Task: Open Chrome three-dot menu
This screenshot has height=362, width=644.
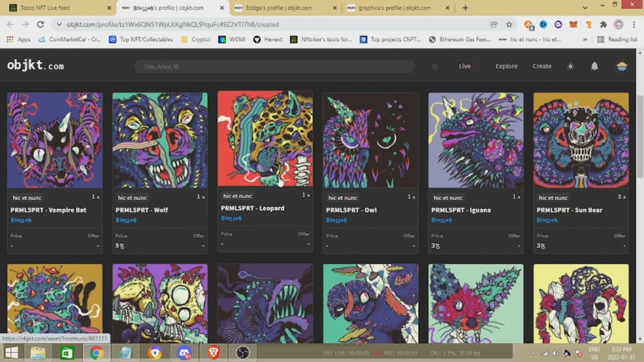Action: click(633, 24)
